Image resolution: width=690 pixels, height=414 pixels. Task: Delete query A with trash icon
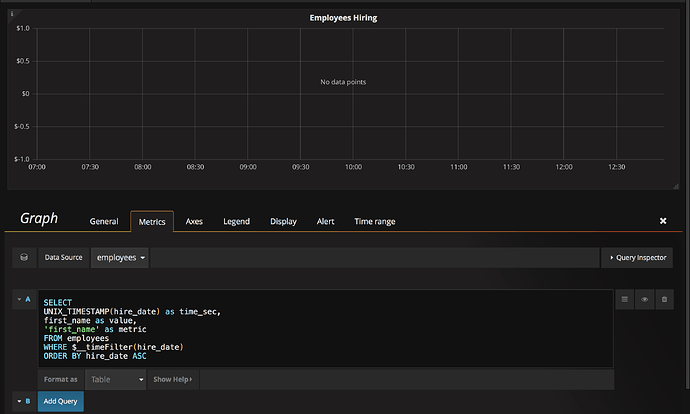click(x=664, y=300)
